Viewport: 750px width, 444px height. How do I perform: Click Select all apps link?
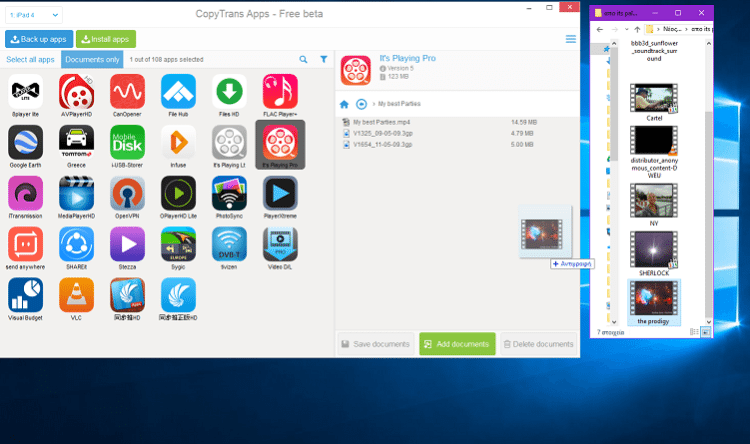(x=30, y=59)
